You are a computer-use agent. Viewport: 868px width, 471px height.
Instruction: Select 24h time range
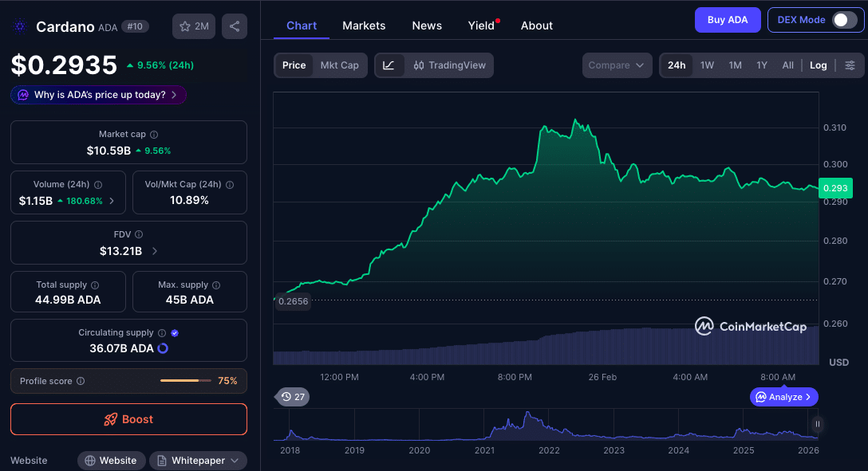click(x=677, y=65)
